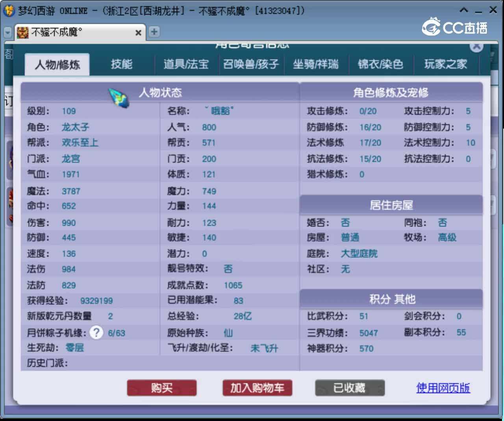Click the 三界功绩 value 5047

[x=369, y=333]
